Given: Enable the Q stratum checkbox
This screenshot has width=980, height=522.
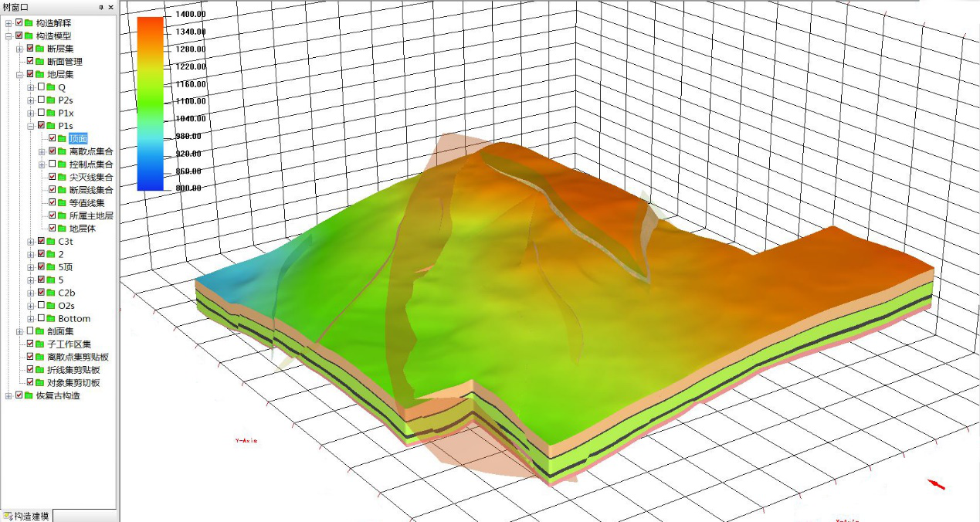Looking at the screenshot, I should click(x=42, y=87).
